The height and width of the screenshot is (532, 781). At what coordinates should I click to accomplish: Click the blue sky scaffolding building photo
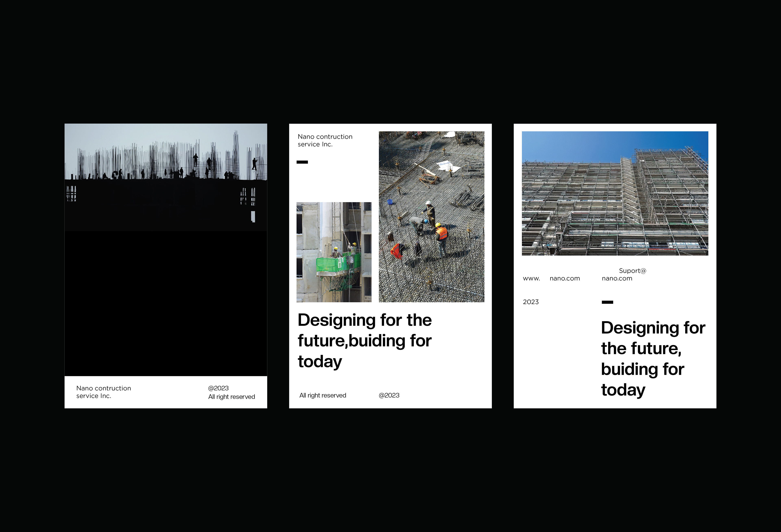[615, 193]
